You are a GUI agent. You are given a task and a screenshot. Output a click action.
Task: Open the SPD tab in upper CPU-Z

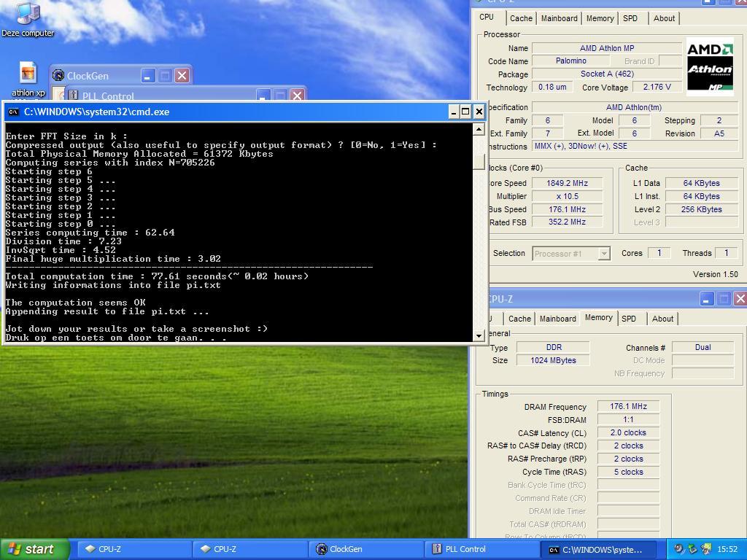(630, 18)
